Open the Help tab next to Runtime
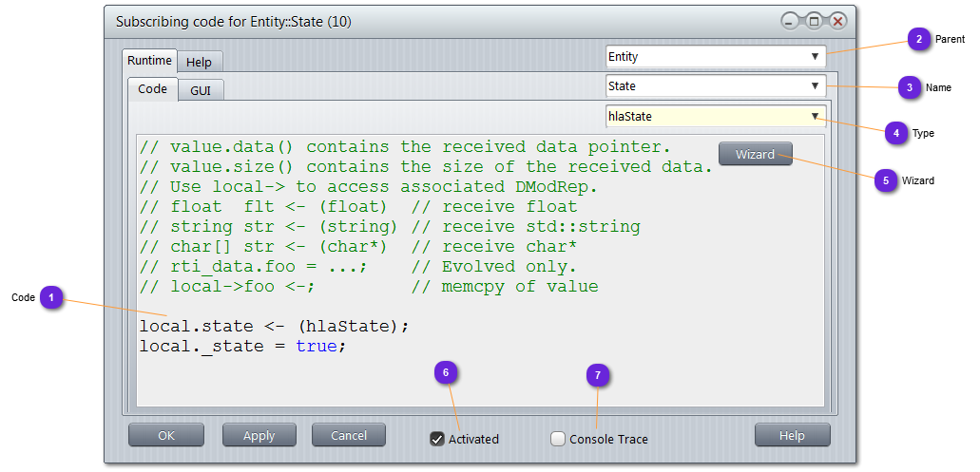The height and width of the screenshot is (472, 980). (x=199, y=63)
